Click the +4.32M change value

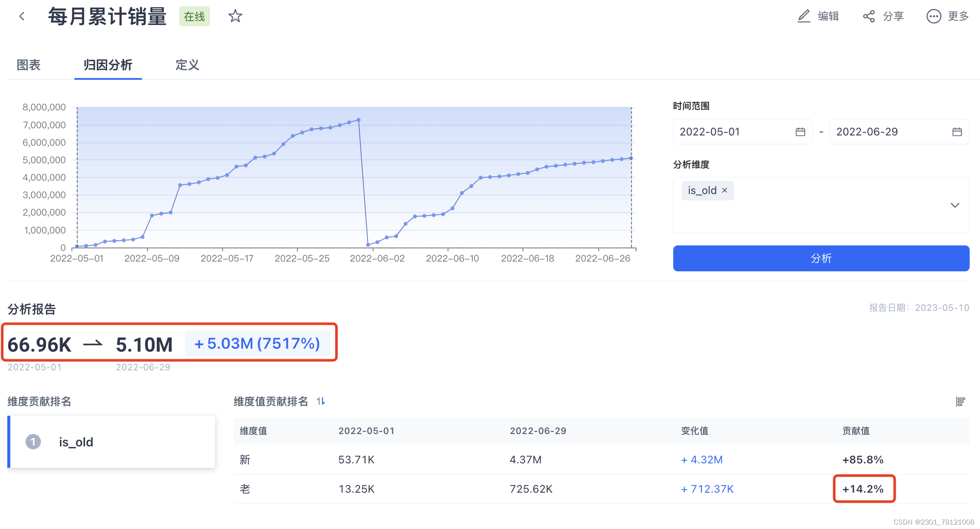click(702, 459)
